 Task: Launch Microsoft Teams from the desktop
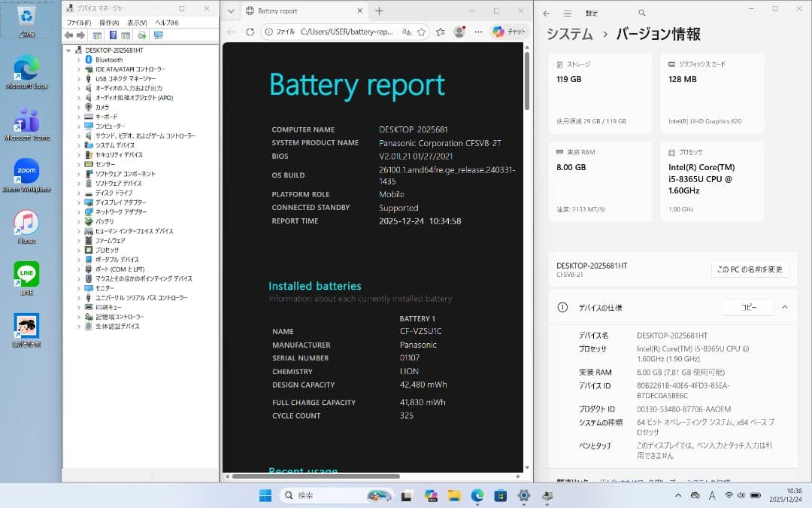pos(26,120)
